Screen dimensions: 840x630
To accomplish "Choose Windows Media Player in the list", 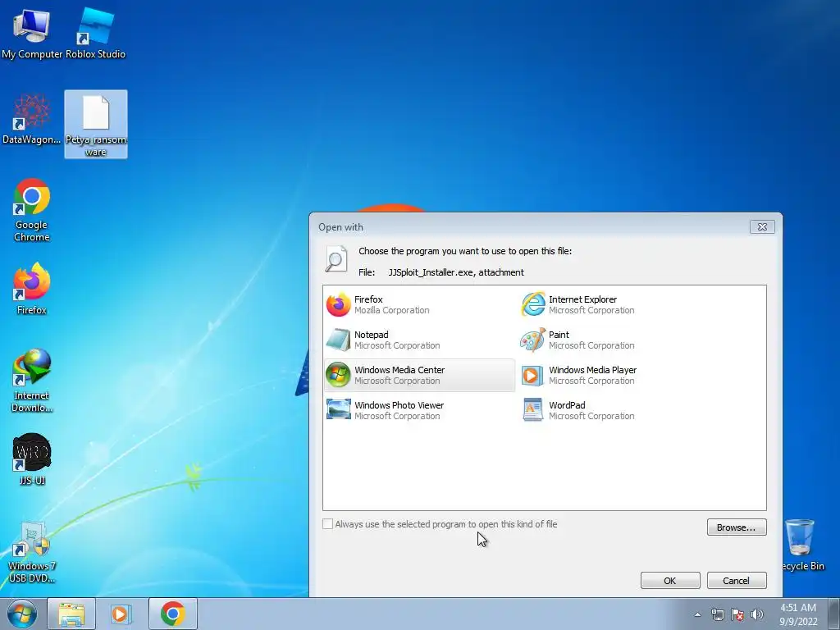I will coord(614,375).
